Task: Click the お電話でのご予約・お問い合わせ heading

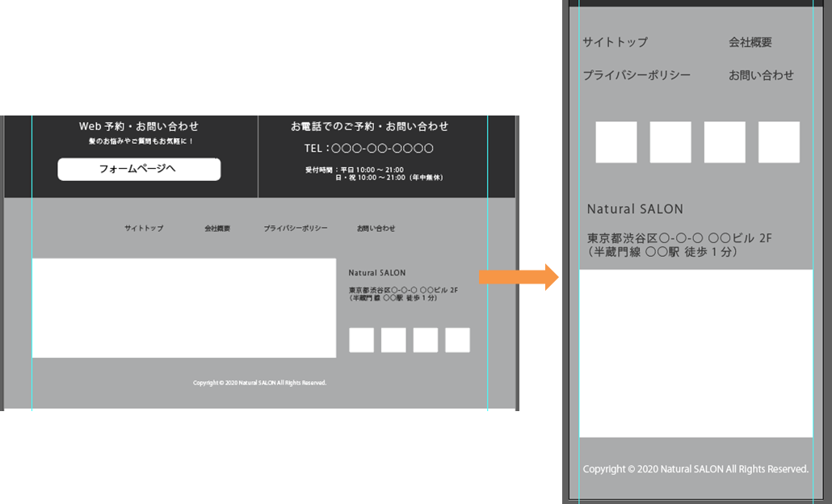Action: [x=369, y=126]
